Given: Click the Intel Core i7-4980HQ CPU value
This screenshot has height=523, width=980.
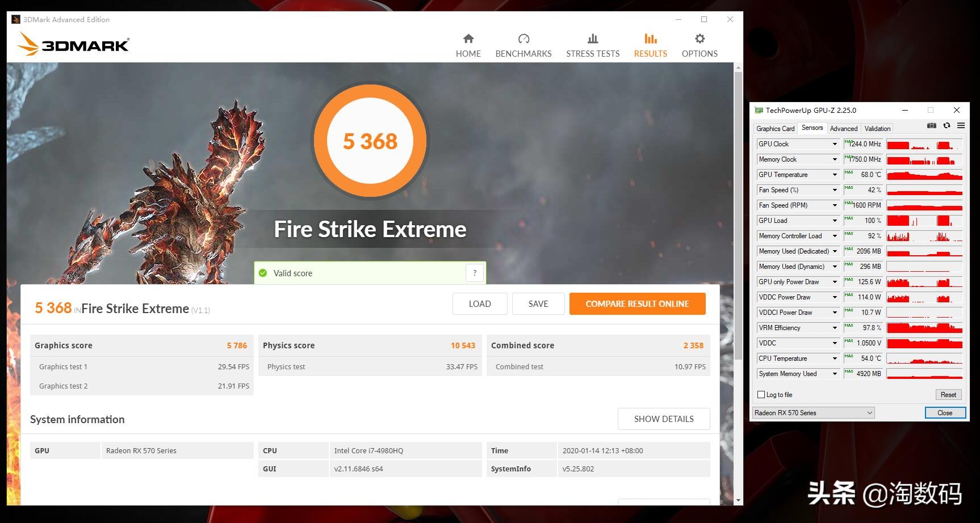Looking at the screenshot, I should 368,451.
